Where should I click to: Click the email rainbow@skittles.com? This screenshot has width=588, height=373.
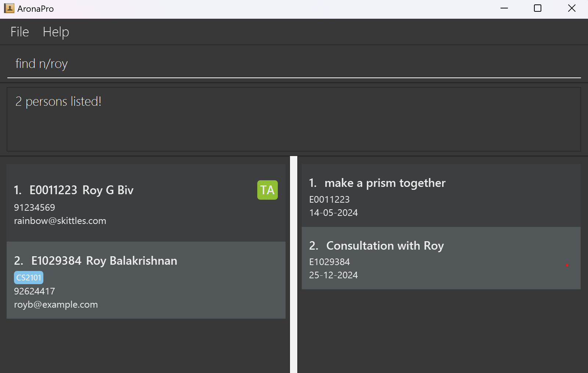(60, 221)
